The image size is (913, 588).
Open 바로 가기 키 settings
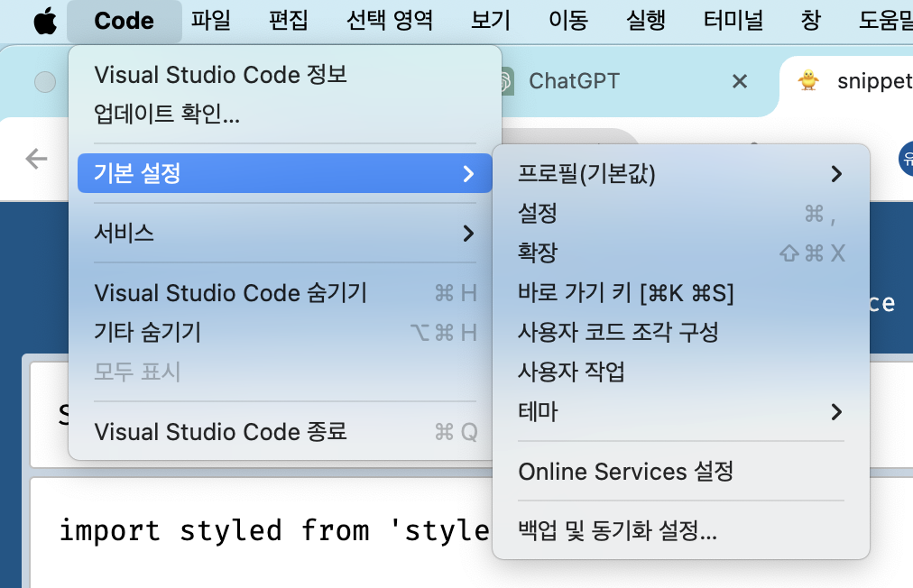point(680,292)
